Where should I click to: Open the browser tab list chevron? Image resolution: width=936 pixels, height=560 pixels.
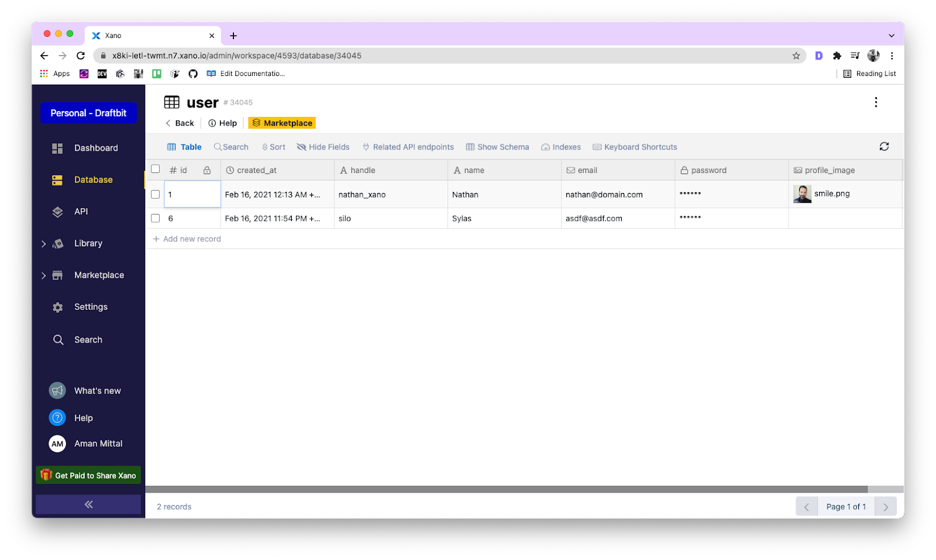[892, 36]
